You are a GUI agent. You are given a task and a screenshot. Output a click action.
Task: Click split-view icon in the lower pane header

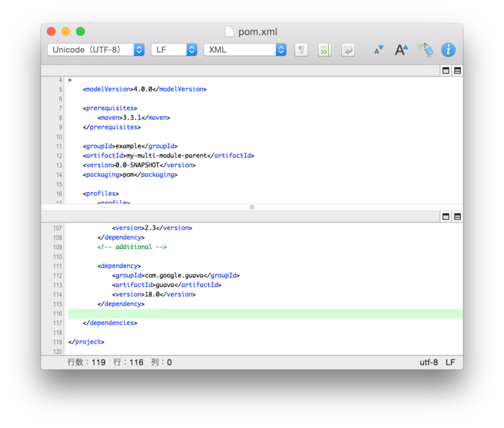click(457, 217)
